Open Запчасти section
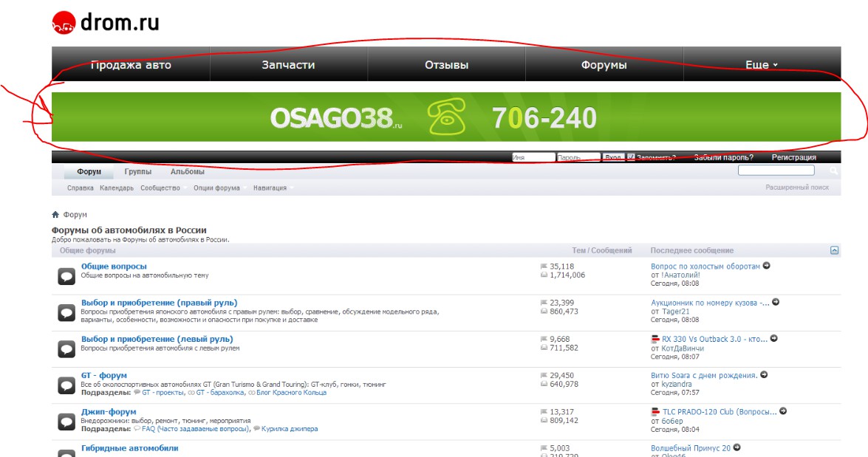 point(288,65)
